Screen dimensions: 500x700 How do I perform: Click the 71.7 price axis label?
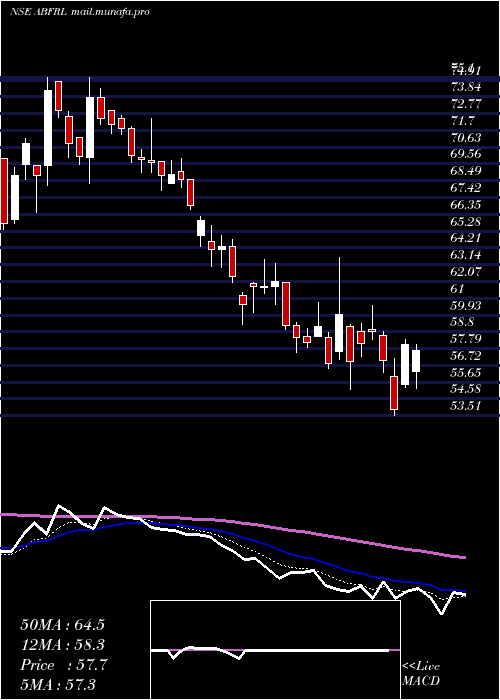(463, 121)
